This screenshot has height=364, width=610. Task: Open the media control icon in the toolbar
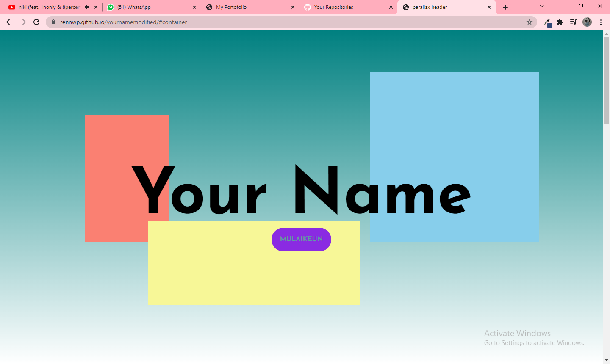pyautogui.click(x=574, y=22)
